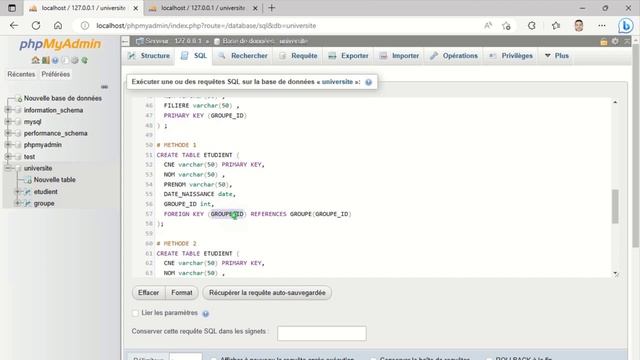Click the etudient table icon
This screenshot has width=640, height=360.
pyautogui.click(x=28, y=191)
